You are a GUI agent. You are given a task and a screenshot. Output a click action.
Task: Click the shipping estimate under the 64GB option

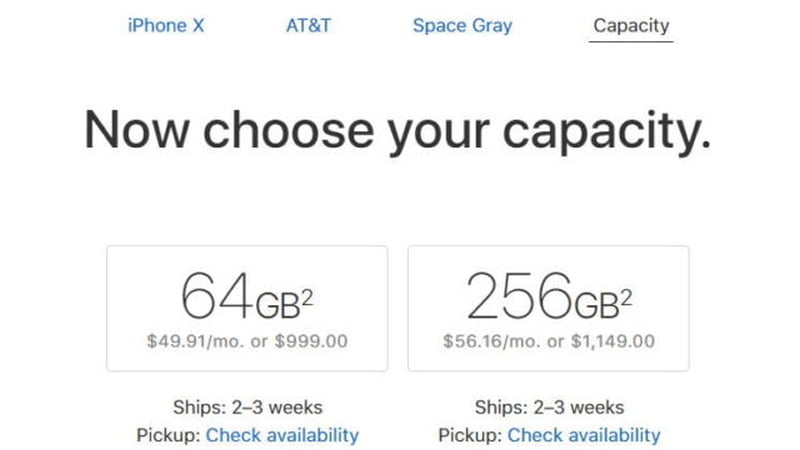pyautogui.click(x=247, y=407)
